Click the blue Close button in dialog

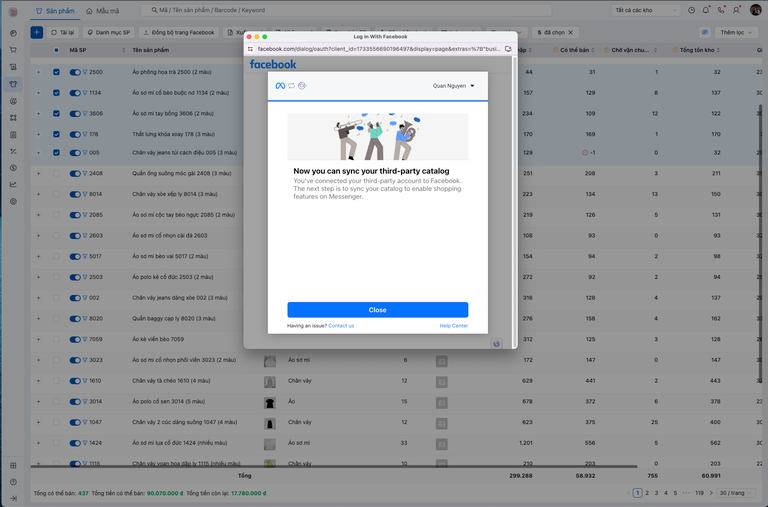tap(377, 310)
